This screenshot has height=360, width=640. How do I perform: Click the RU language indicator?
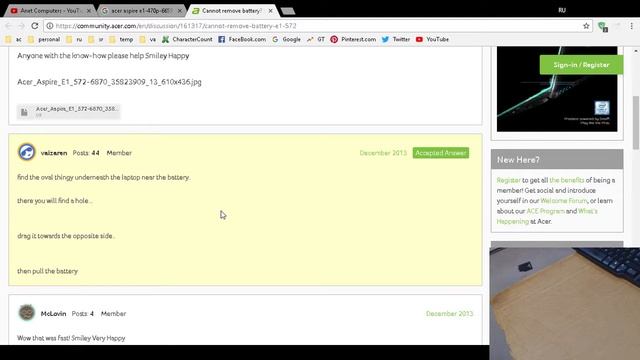pos(562,10)
